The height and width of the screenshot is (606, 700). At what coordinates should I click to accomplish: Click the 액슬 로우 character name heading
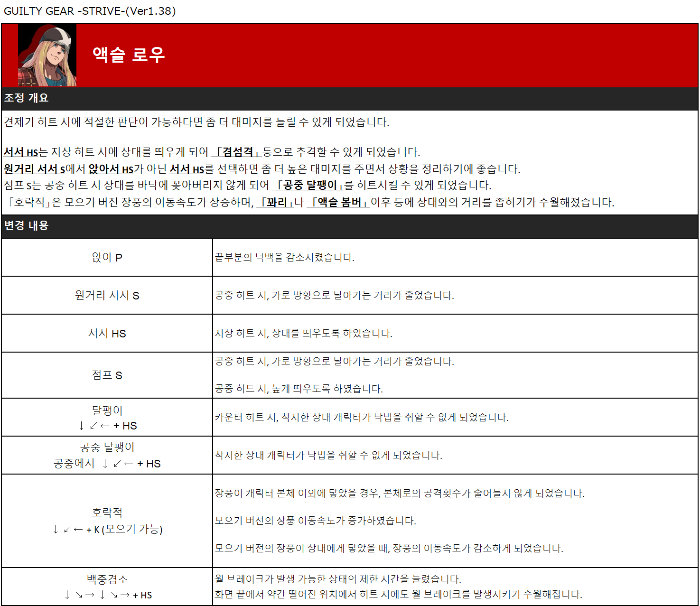(129, 55)
